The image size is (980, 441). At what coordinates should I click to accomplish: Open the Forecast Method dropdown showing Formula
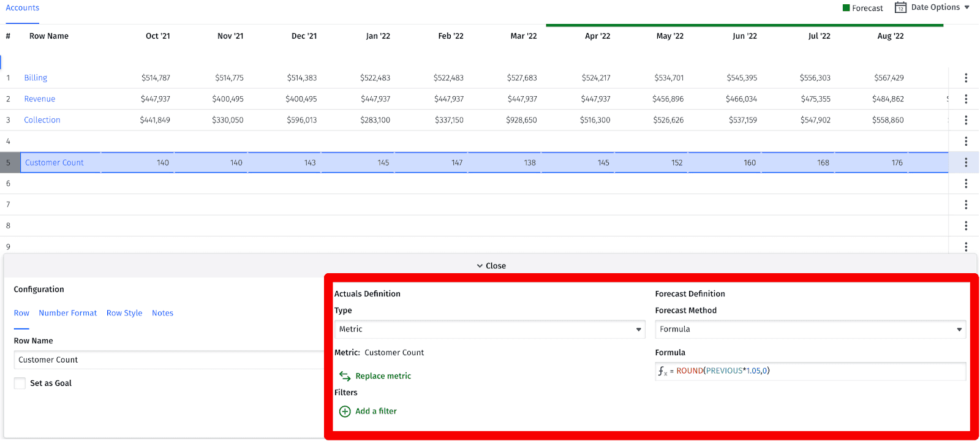click(810, 329)
